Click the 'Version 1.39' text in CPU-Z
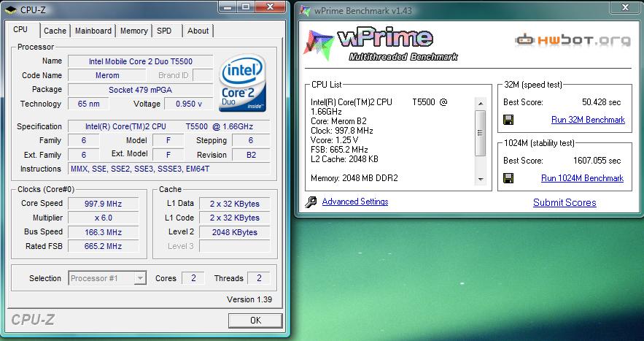 pos(249,299)
